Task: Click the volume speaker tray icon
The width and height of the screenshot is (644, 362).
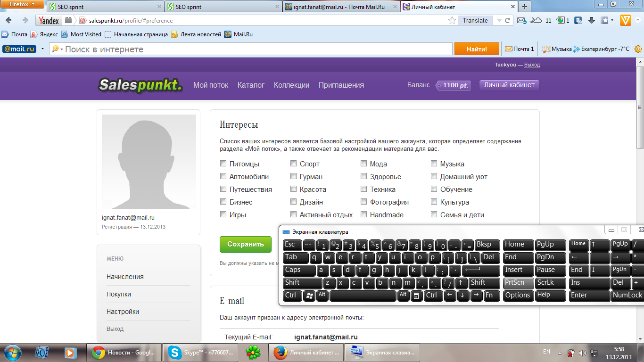Action: 583,353
